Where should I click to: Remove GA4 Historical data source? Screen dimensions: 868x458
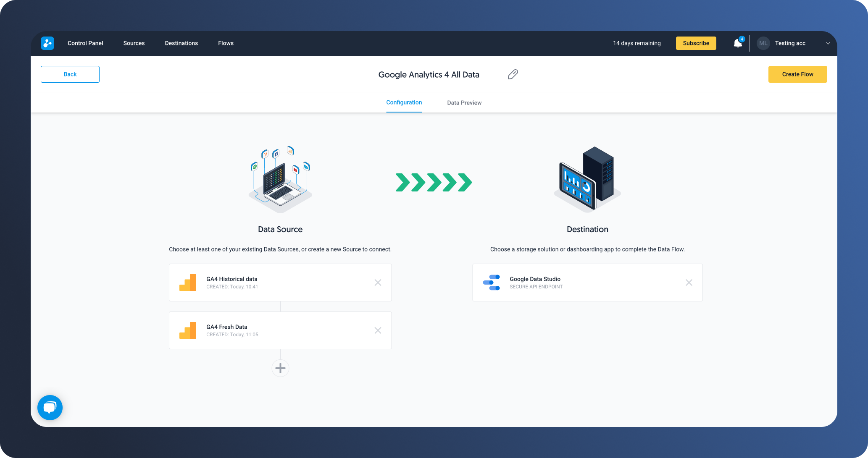378,283
